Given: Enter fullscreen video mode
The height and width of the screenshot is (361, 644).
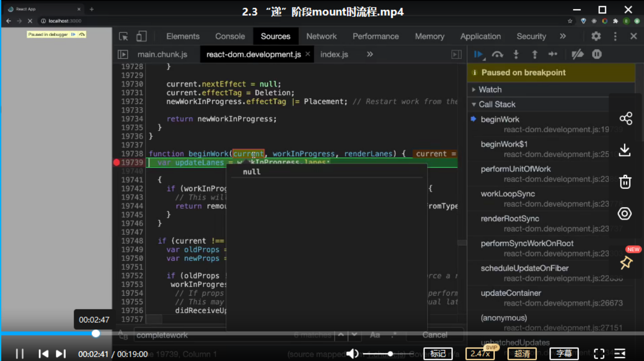Looking at the screenshot, I should point(599,354).
